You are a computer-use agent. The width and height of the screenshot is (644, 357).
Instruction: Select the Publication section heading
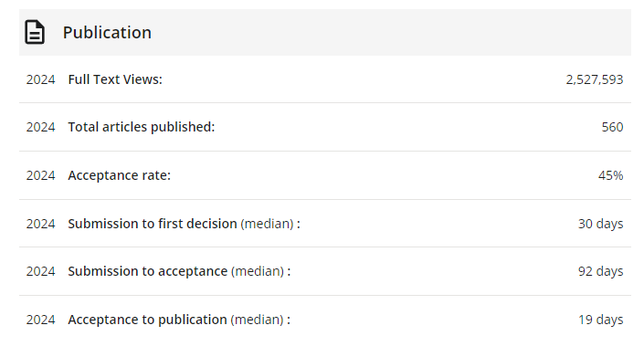click(x=107, y=33)
